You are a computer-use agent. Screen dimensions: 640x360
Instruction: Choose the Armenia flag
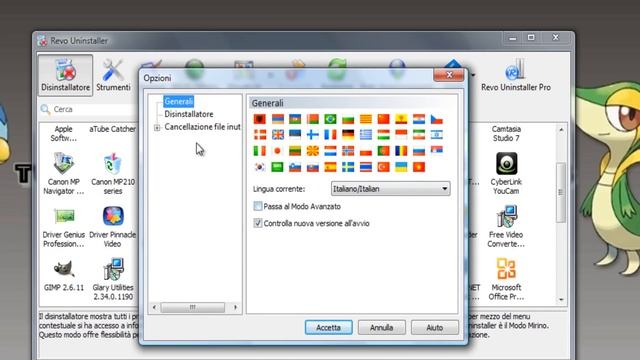[x=278, y=119]
